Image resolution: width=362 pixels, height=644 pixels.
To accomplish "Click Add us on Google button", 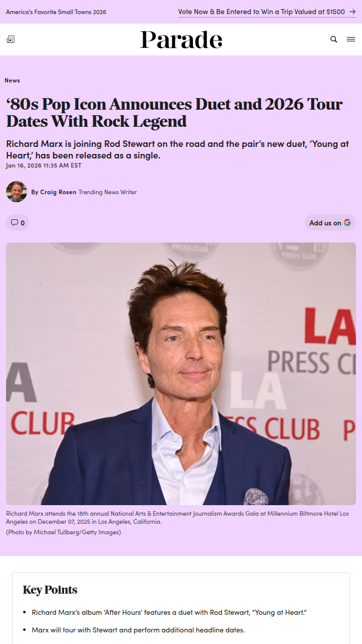I will (330, 222).
